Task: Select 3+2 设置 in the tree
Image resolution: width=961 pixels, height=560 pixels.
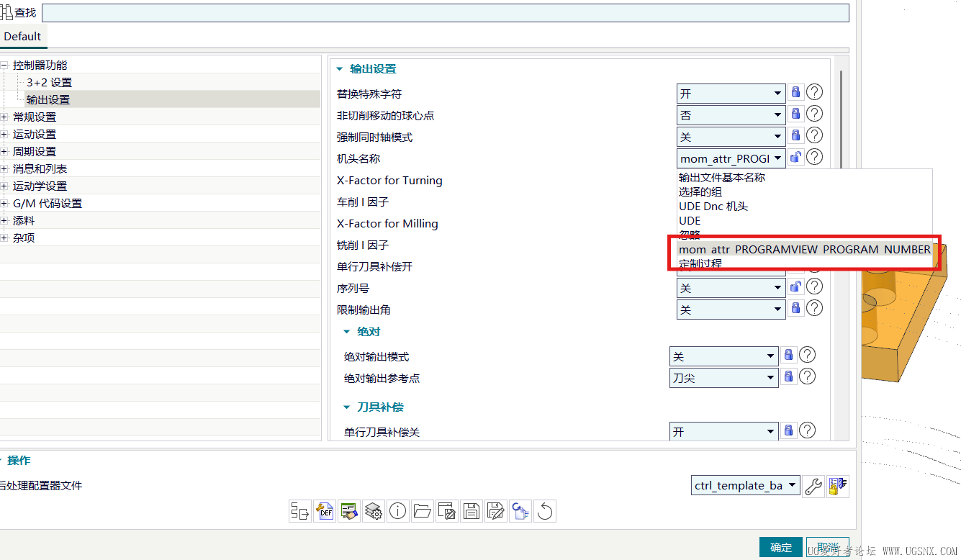Action: click(x=49, y=83)
